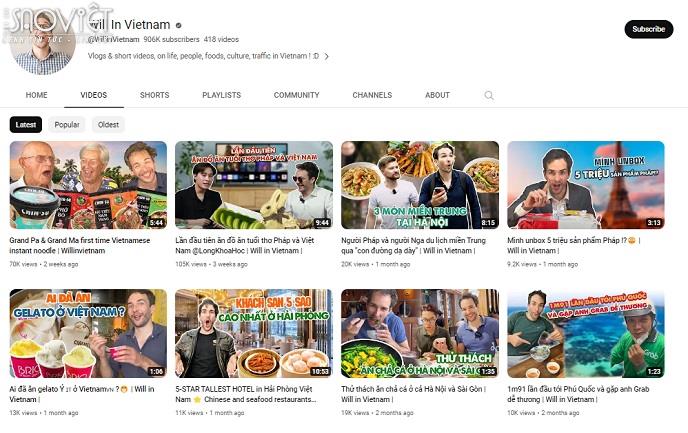Click the verified badge beside channel name

click(x=179, y=25)
